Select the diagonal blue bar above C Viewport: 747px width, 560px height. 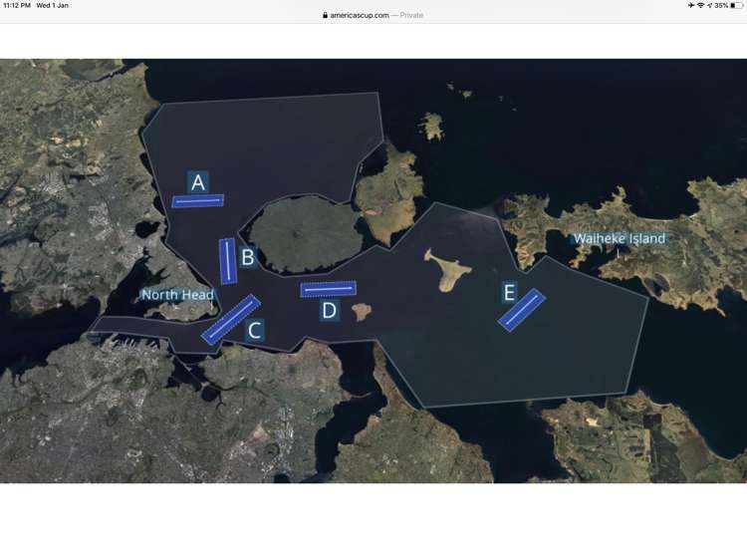pos(230,320)
